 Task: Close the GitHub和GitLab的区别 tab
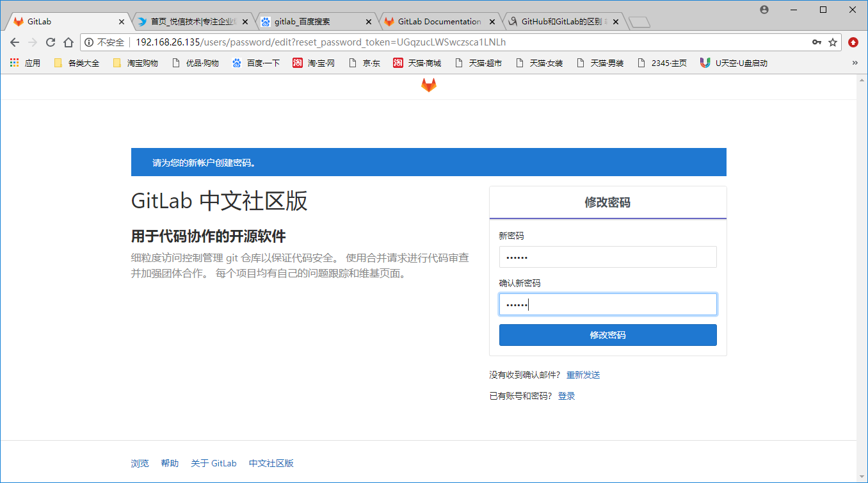(x=615, y=22)
